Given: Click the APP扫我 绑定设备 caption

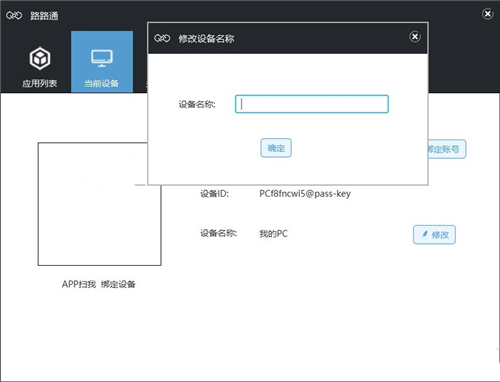Looking at the screenshot, I should point(99,284).
